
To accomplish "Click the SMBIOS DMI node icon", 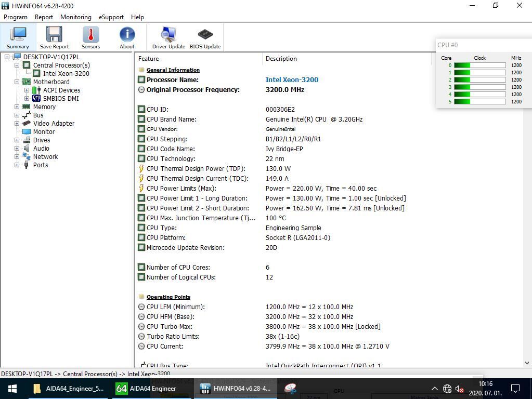I will (36, 98).
